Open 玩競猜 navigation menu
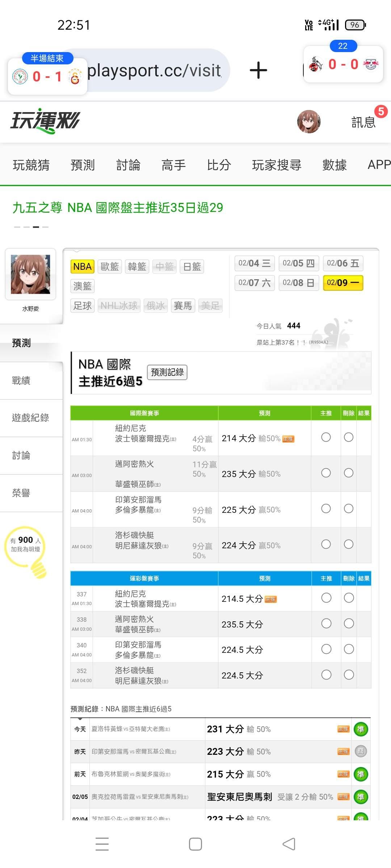Viewport: 391px width, 868px height. [x=31, y=165]
